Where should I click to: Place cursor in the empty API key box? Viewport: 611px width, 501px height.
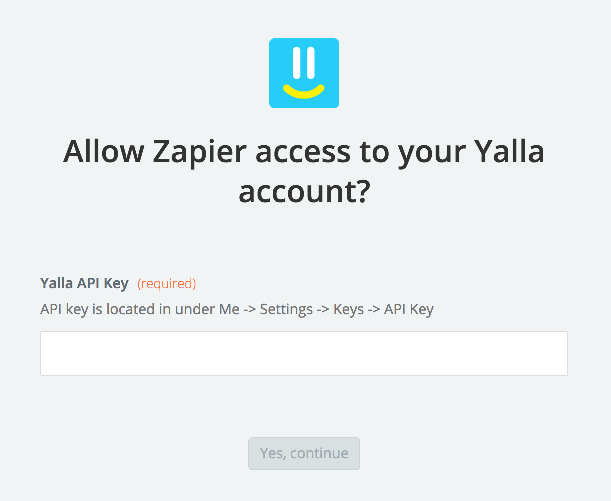click(304, 353)
